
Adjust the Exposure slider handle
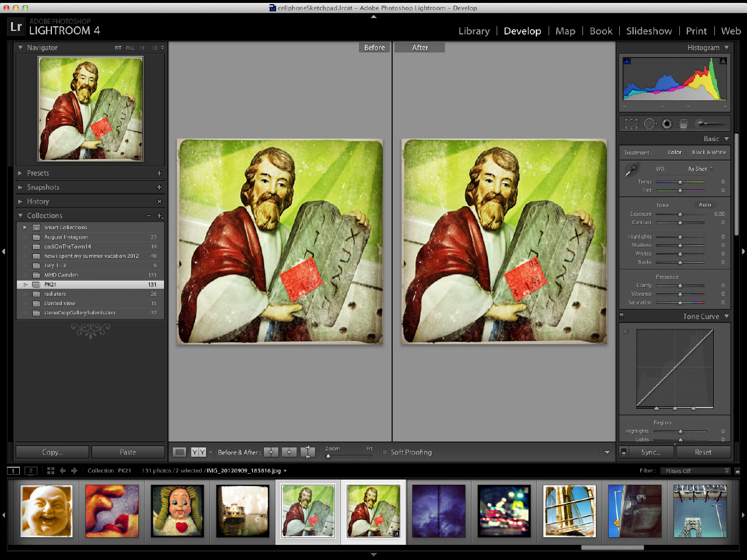[680, 214]
